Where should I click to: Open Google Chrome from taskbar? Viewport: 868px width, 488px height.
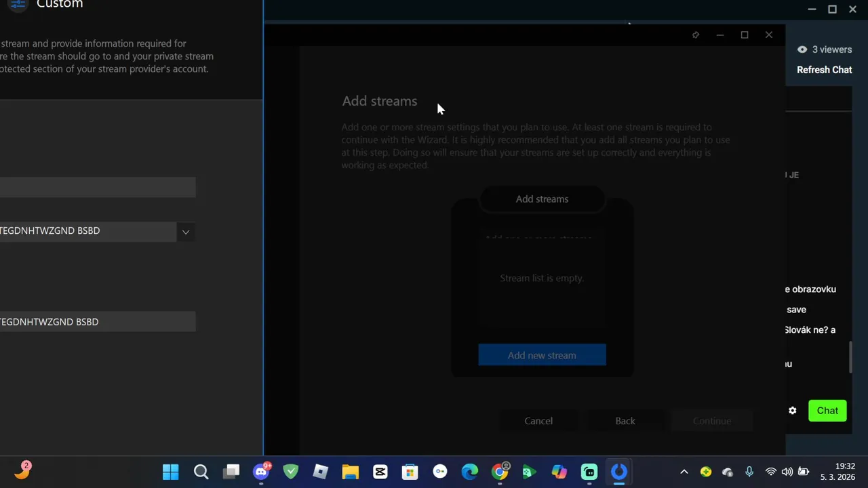click(500, 472)
